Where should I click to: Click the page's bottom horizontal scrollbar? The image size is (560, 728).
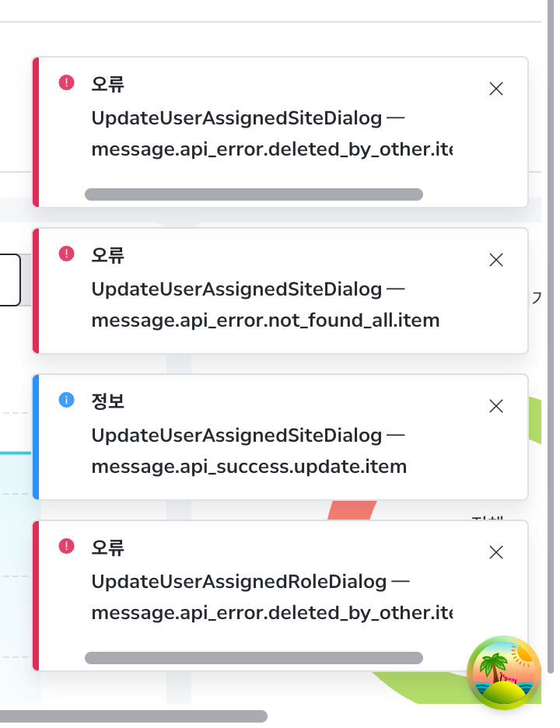tap(134, 716)
